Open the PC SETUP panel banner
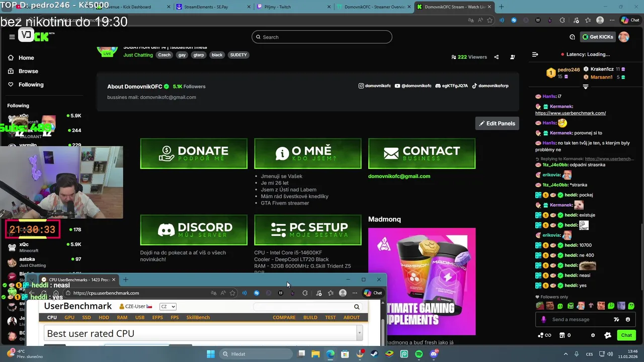Screen dimensions: 644x362 [x=308, y=230]
